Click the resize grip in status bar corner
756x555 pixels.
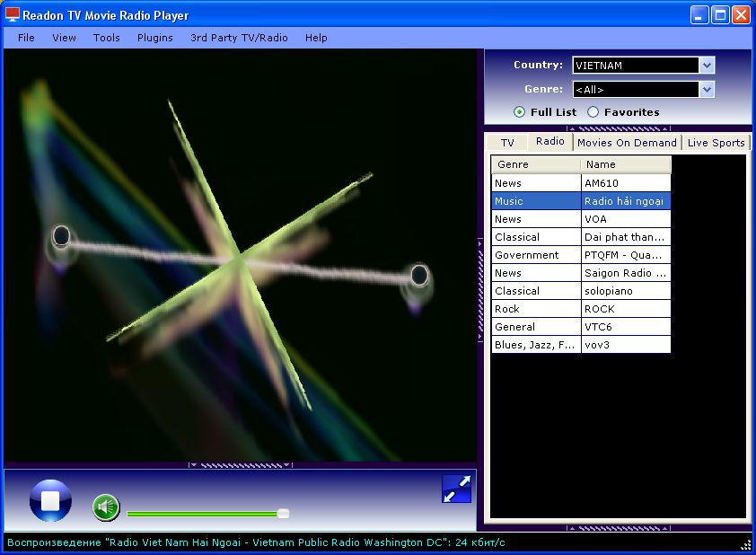(746, 544)
